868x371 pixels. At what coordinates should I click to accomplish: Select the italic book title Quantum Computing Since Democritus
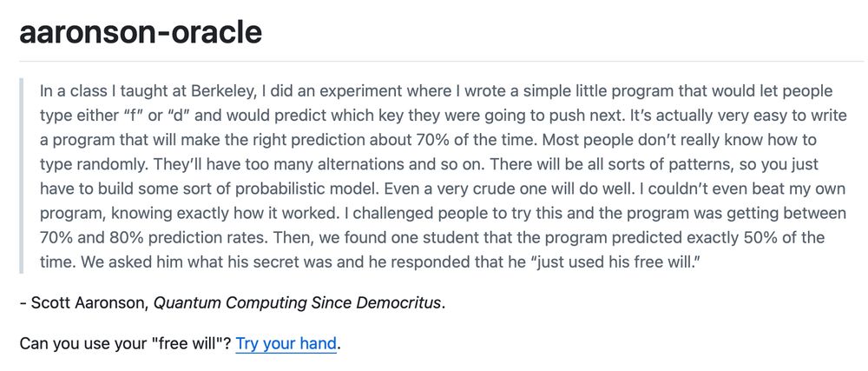(298, 303)
